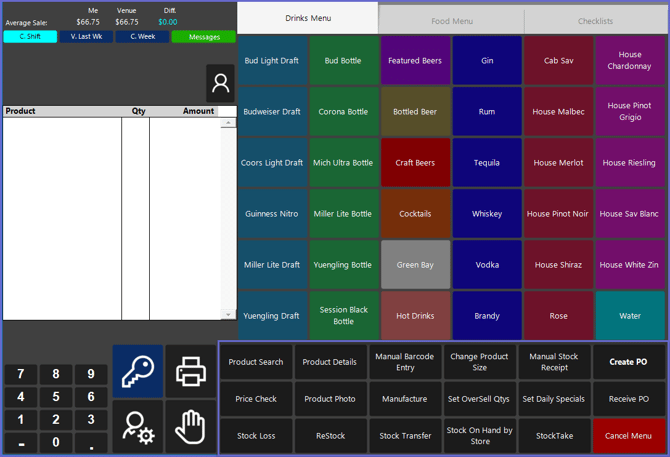Select the Create PO option
The width and height of the screenshot is (670, 457).
[629, 362]
